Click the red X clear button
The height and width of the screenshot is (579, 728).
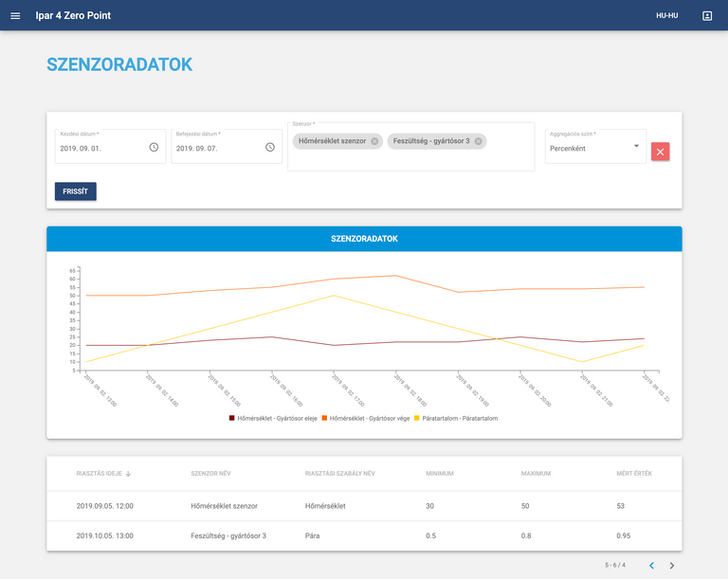[661, 152]
